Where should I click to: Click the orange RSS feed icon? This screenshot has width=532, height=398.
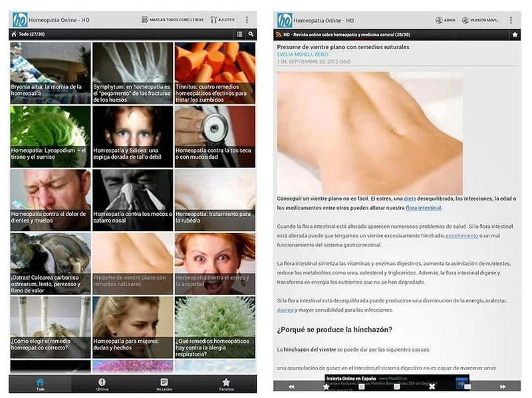coord(279,35)
